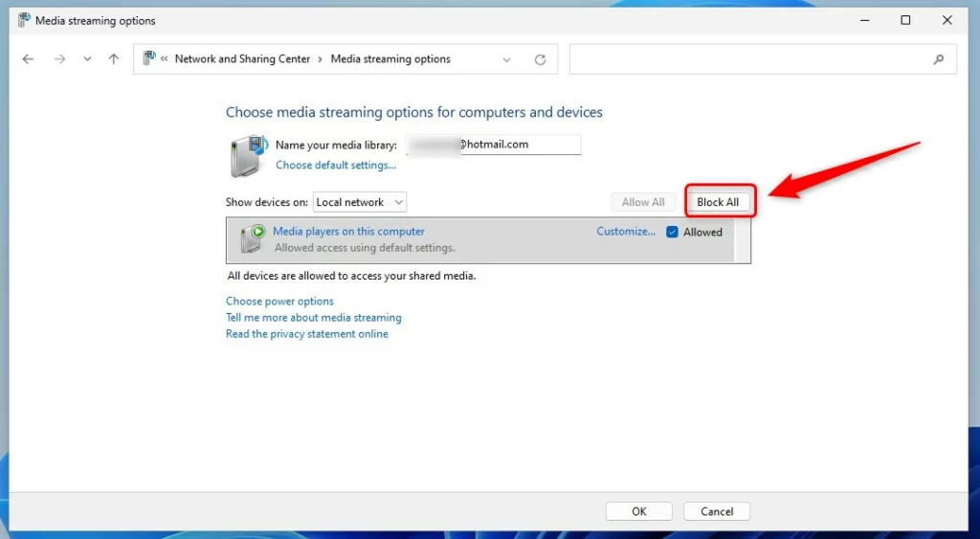Open Customize for media players
This screenshot has height=539, width=980.
point(626,232)
